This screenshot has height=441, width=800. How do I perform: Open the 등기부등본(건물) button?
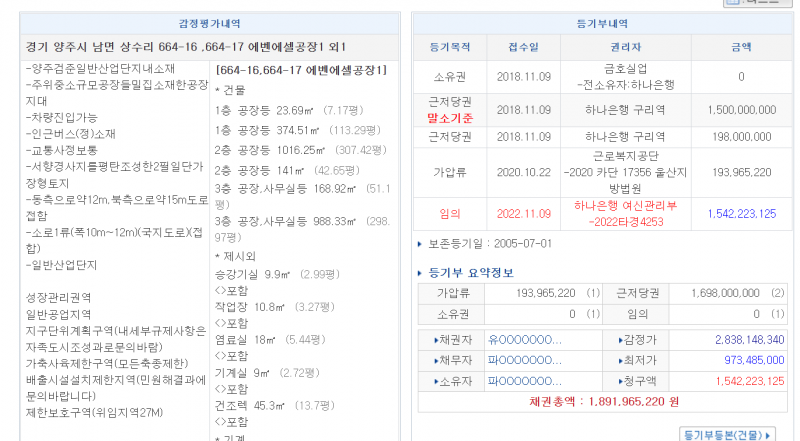728,434
